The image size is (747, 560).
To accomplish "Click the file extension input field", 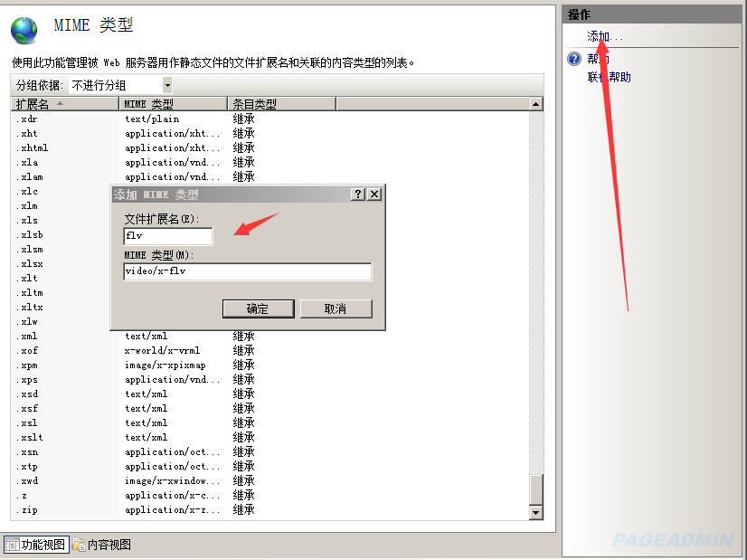I will tap(167, 236).
